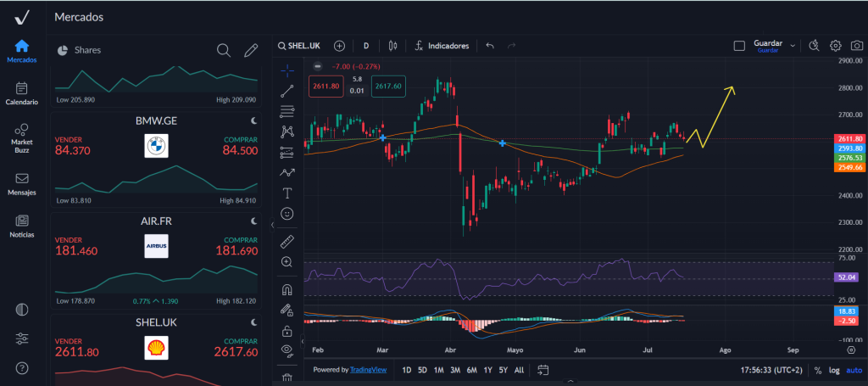Open the sliders preferences icon in sidebar

point(21,339)
